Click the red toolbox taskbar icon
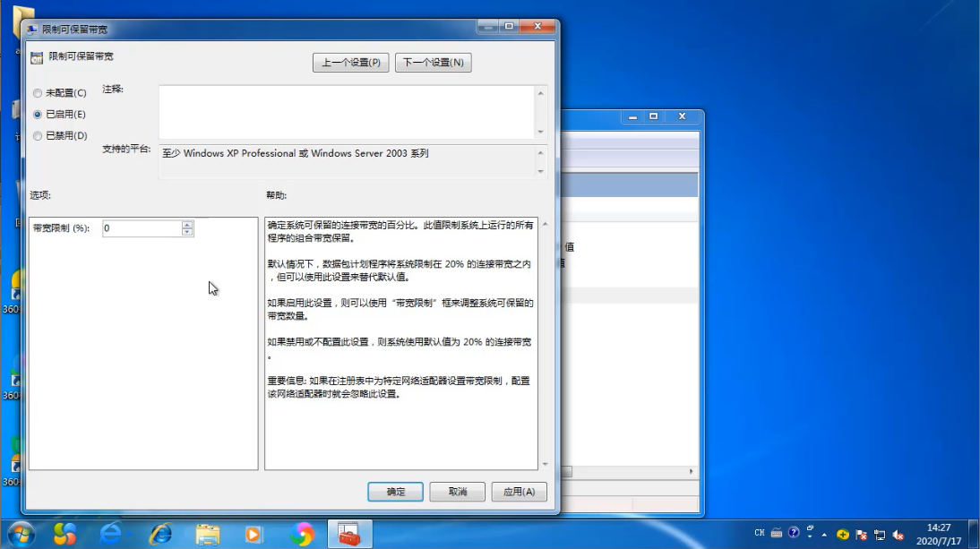This screenshot has height=549, width=980. pyautogui.click(x=348, y=535)
